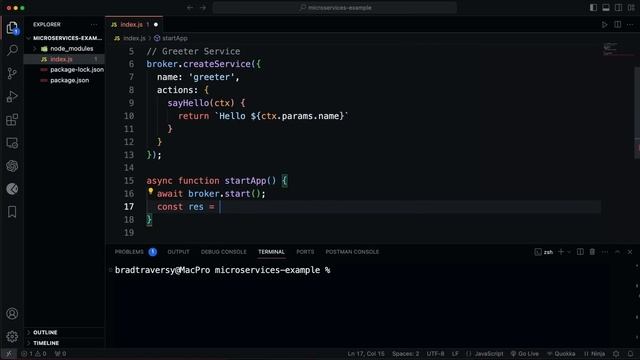Click Quokka in the status bar
The image size is (640, 360).
coord(561,354)
